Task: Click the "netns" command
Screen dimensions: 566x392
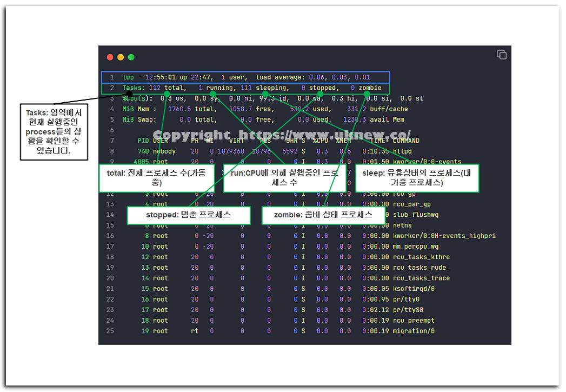Action: pyautogui.click(x=402, y=225)
